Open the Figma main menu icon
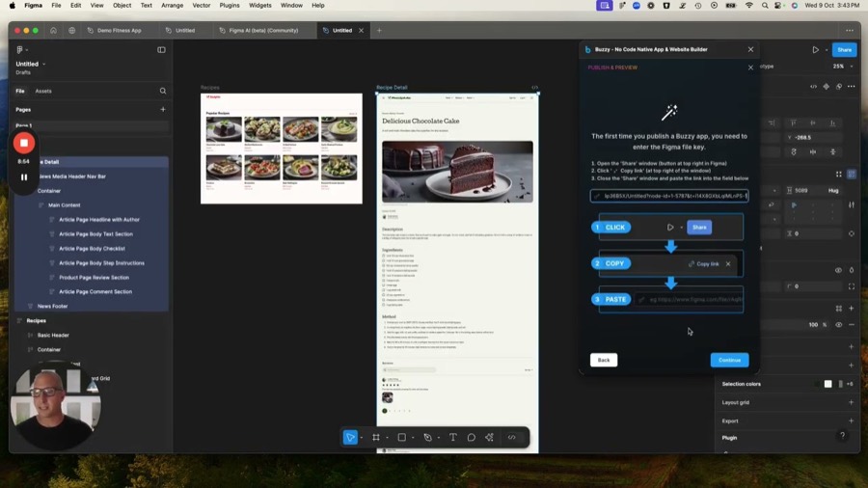Image resolution: width=868 pixels, height=488 pixels. coord(20,50)
